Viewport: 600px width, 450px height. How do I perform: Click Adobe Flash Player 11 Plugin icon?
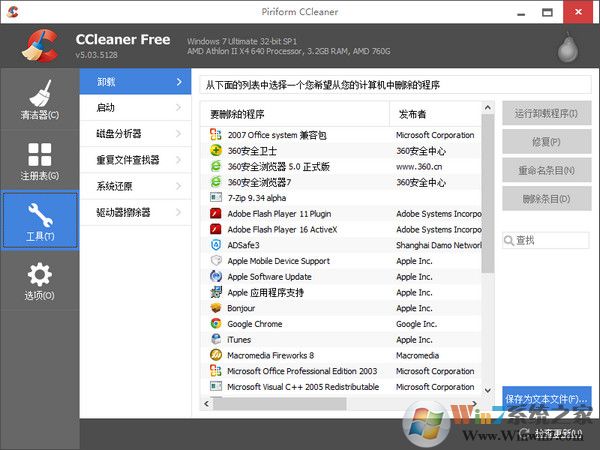(x=216, y=213)
